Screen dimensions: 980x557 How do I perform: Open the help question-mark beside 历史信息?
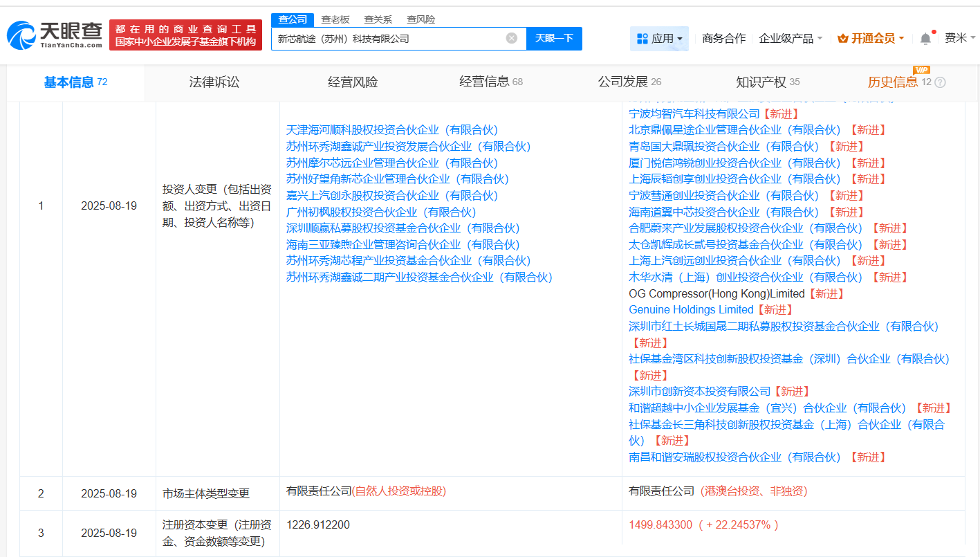[x=939, y=82]
